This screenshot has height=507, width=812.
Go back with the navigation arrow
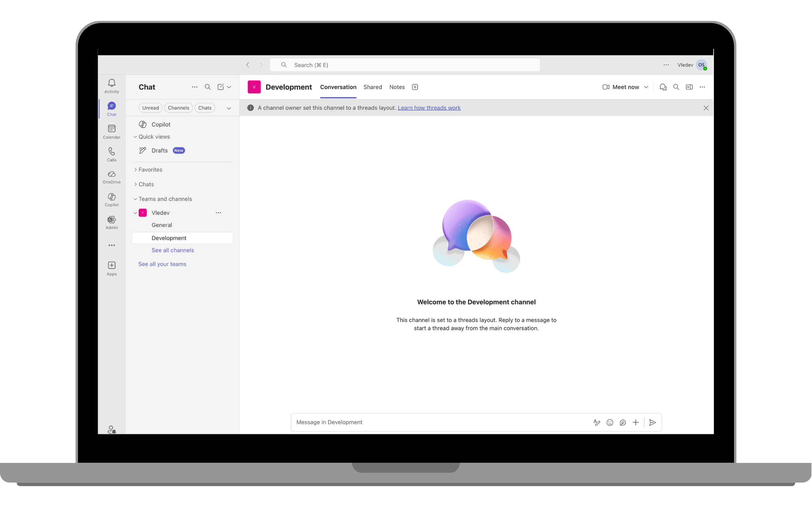[x=247, y=65]
